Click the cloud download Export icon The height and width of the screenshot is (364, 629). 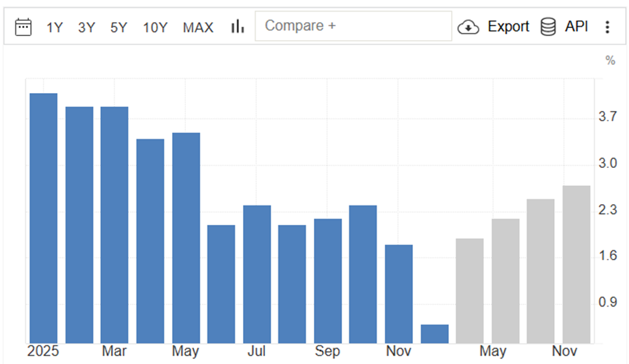468,27
